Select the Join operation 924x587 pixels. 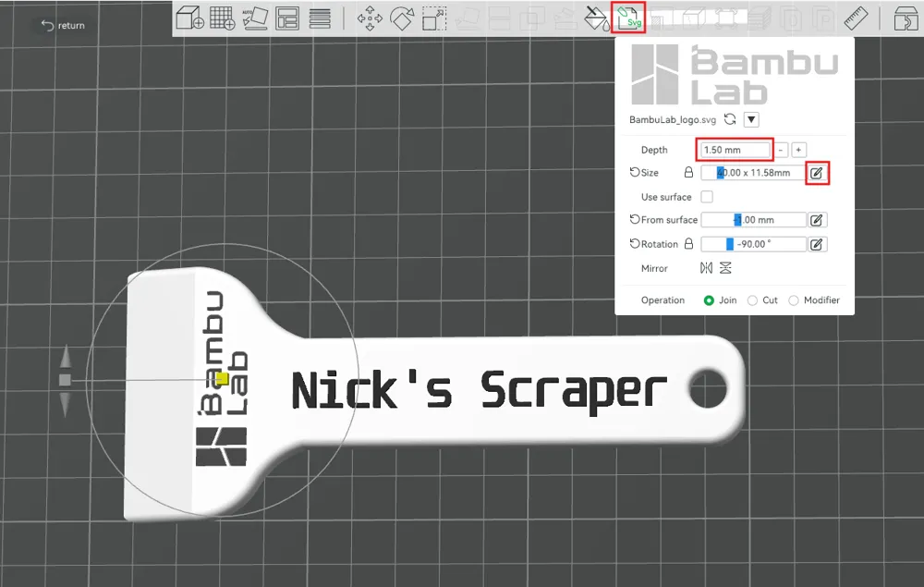709,300
